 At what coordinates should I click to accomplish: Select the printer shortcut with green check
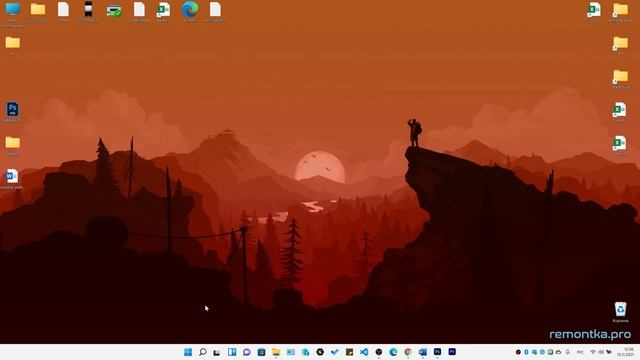(x=114, y=11)
